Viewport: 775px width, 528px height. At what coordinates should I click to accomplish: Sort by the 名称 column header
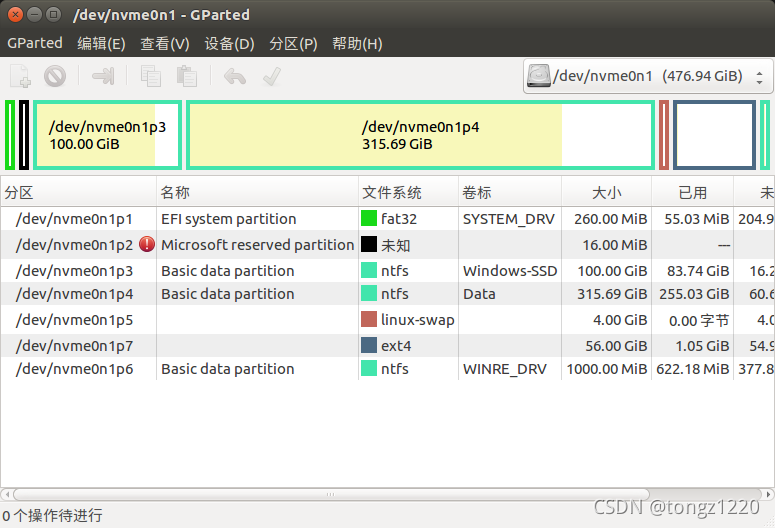pyautogui.click(x=258, y=192)
